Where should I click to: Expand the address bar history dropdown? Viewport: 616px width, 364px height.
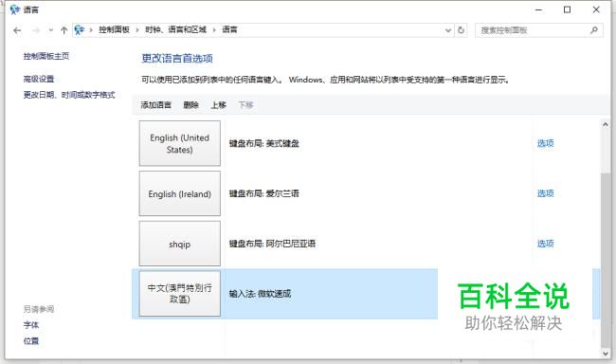[448, 30]
